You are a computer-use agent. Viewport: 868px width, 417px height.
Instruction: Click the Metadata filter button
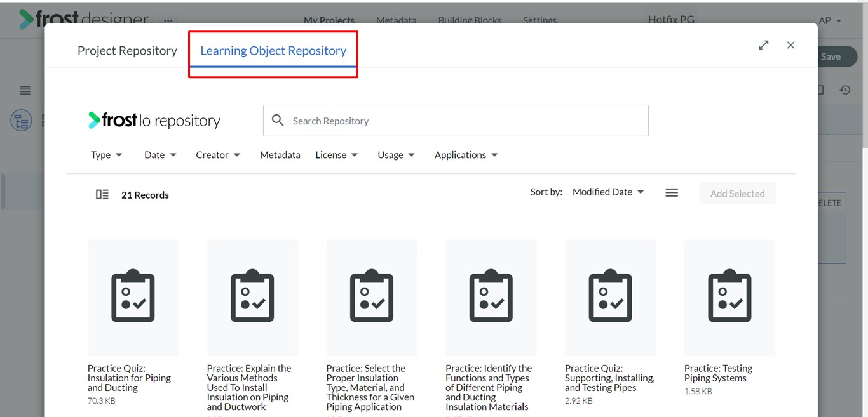point(280,155)
